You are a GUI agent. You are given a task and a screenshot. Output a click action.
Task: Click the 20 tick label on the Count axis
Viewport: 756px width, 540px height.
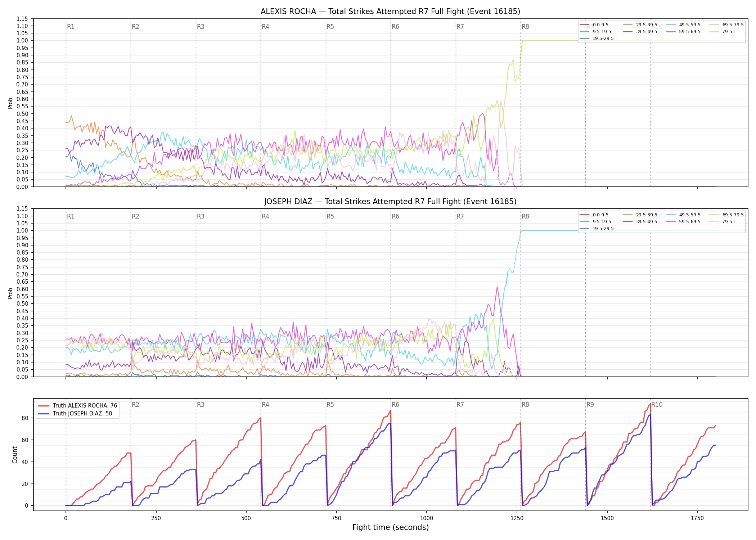pyautogui.click(x=25, y=484)
